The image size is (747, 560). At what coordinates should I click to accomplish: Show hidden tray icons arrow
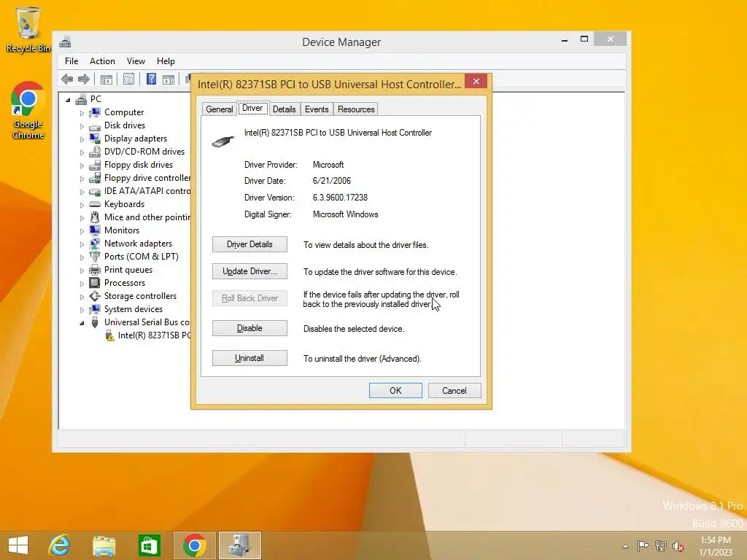tap(625, 546)
